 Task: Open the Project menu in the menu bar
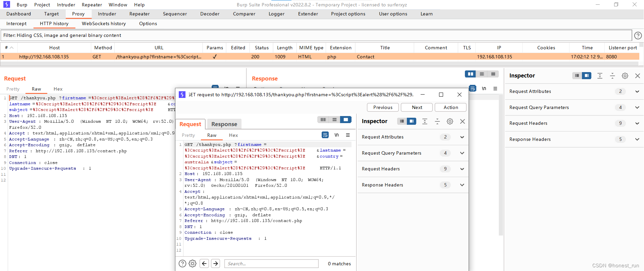point(42,5)
